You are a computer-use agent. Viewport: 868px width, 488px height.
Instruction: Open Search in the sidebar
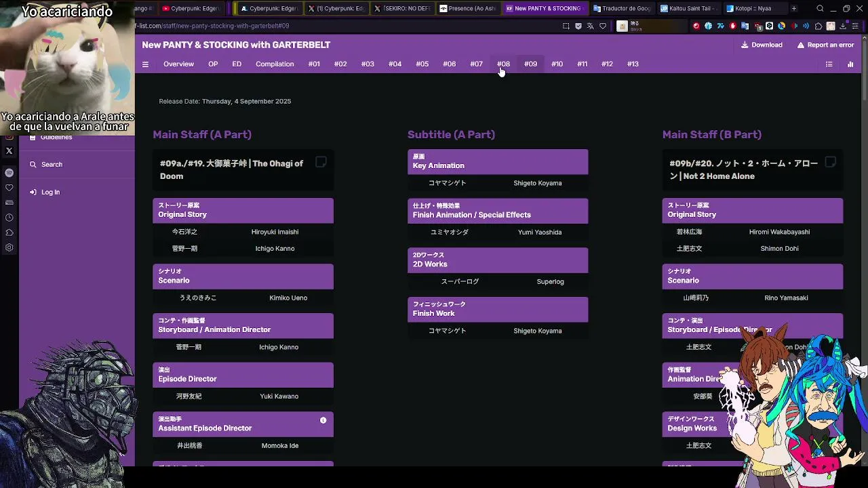[x=52, y=165]
